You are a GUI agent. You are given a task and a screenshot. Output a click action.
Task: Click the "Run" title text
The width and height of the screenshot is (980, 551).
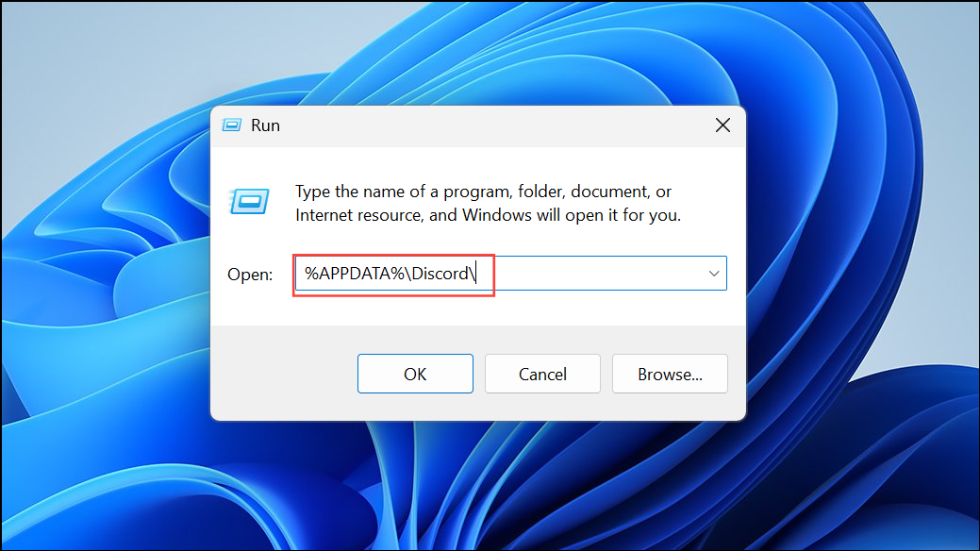point(265,125)
